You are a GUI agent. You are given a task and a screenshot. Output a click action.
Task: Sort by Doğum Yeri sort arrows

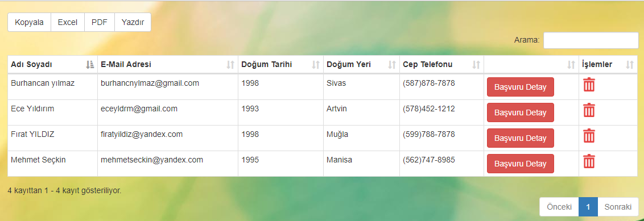point(392,64)
